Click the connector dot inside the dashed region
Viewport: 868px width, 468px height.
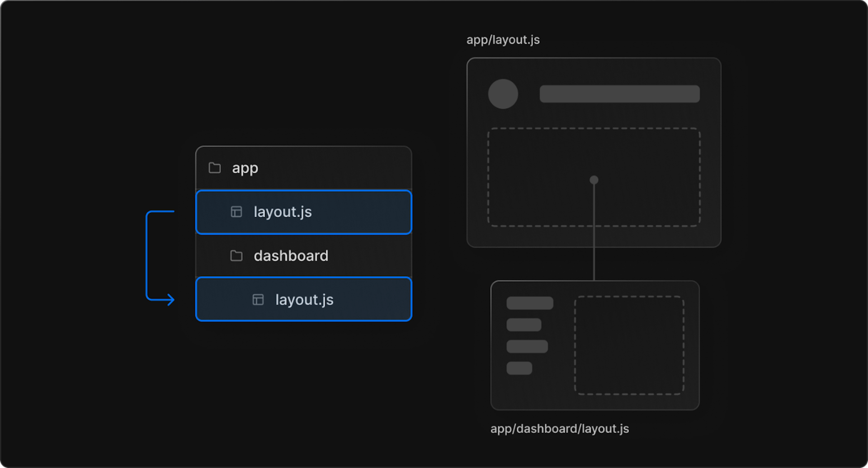point(594,180)
